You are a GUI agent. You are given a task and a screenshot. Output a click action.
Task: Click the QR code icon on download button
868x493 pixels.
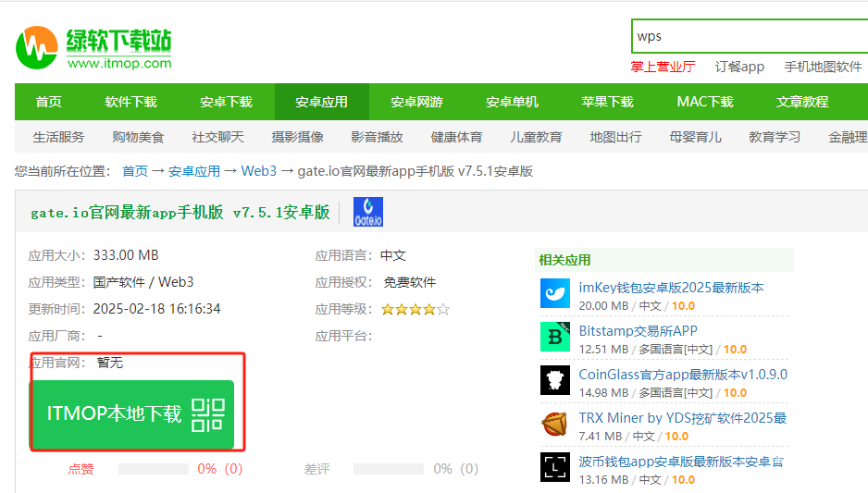tap(208, 414)
